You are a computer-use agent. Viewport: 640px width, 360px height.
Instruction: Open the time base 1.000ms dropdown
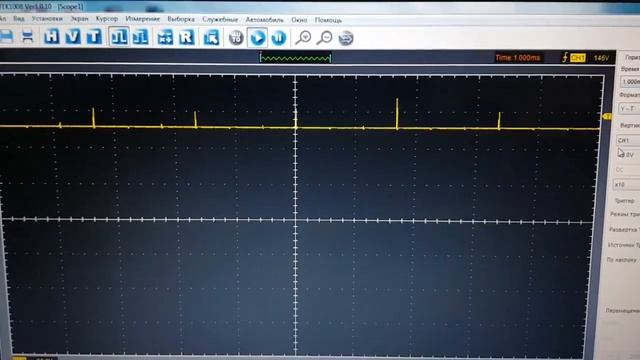pyautogui.click(x=630, y=82)
